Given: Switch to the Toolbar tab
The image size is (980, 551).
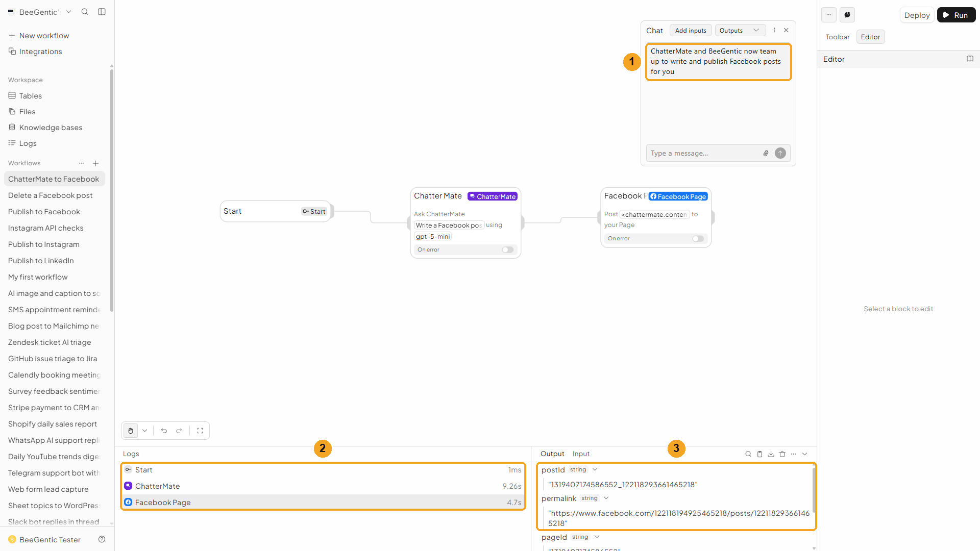Looking at the screenshot, I should click(838, 37).
